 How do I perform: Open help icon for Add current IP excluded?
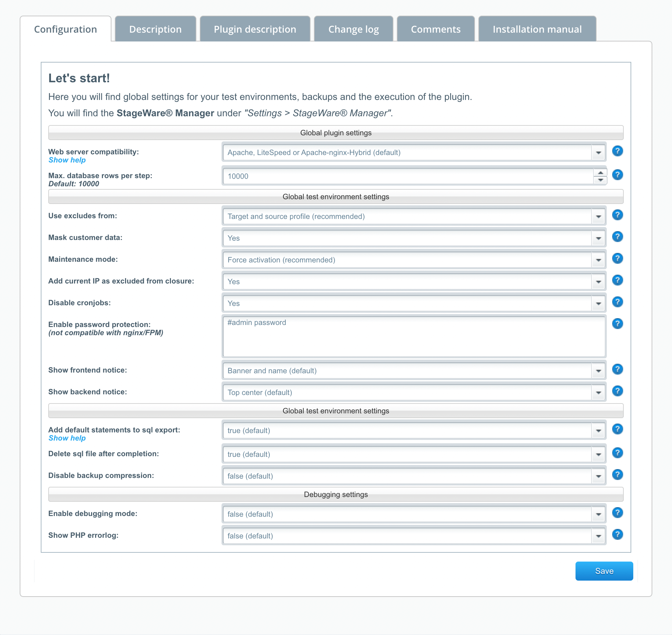pos(617,280)
